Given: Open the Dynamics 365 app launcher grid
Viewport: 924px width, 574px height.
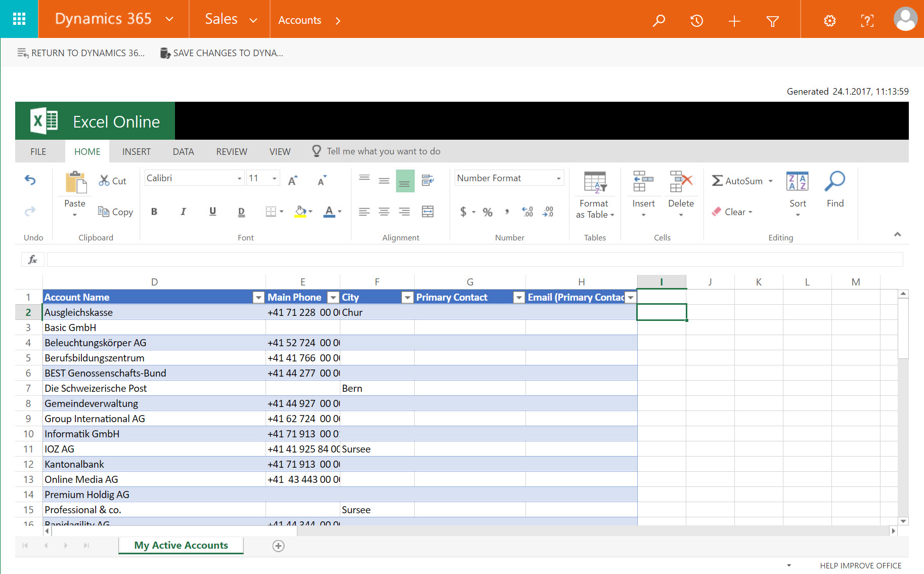Looking at the screenshot, I should point(19,19).
